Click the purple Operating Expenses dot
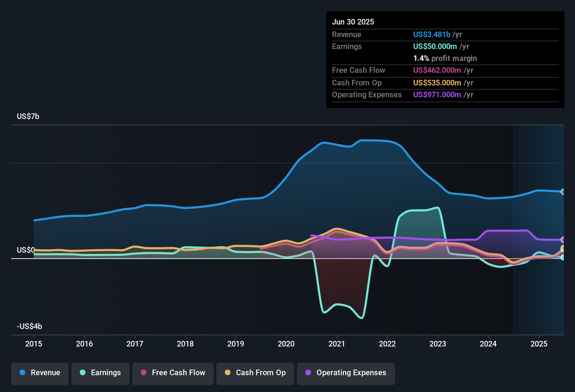 (308, 372)
